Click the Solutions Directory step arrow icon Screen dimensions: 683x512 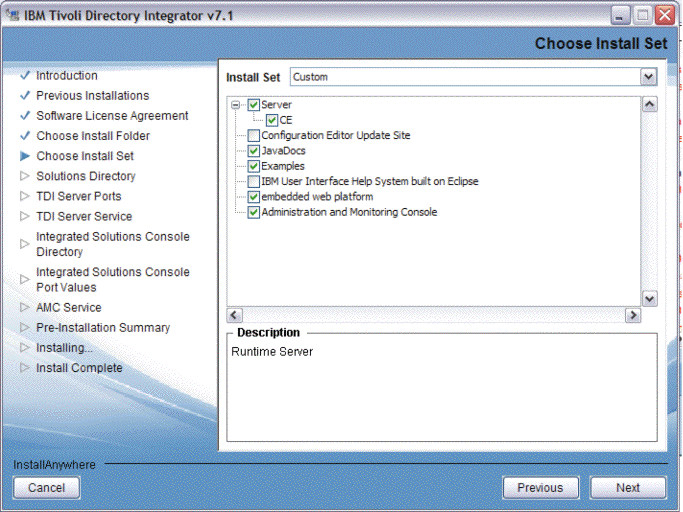point(25,176)
